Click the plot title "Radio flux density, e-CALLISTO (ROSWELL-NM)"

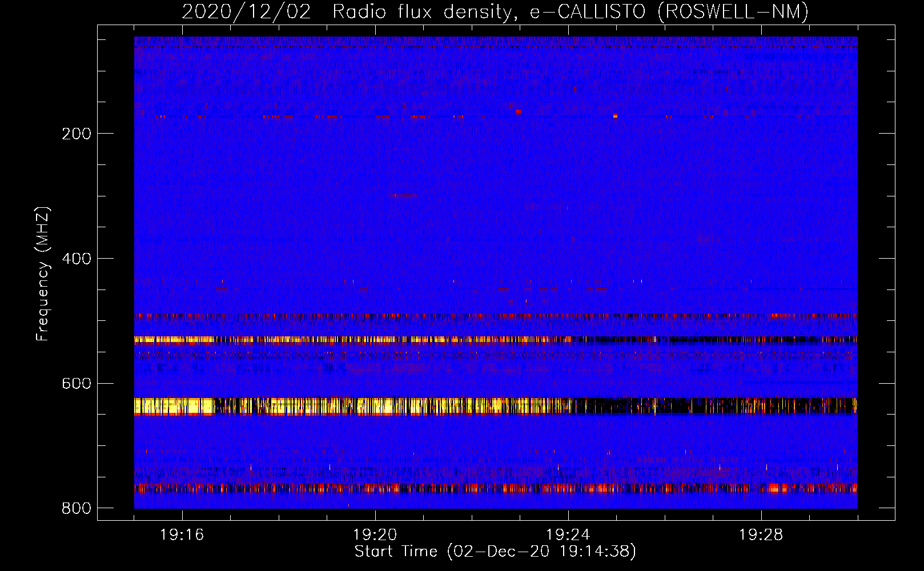[x=571, y=11]
